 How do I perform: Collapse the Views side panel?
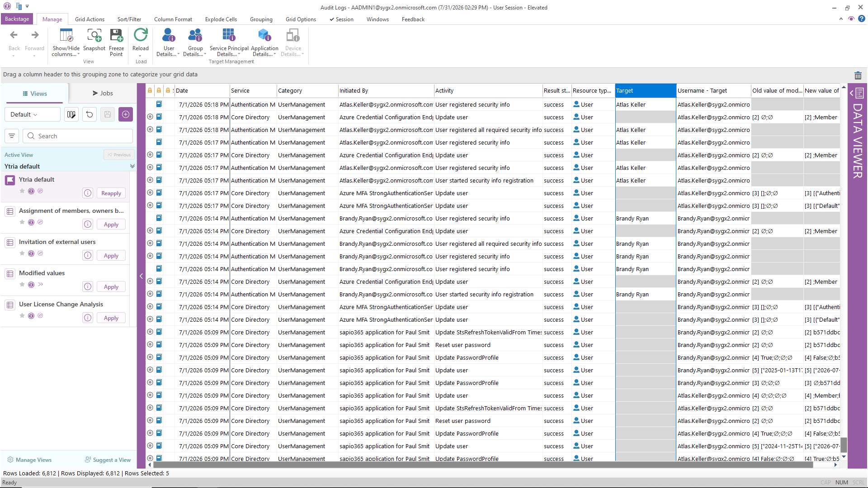click(141, 276)
